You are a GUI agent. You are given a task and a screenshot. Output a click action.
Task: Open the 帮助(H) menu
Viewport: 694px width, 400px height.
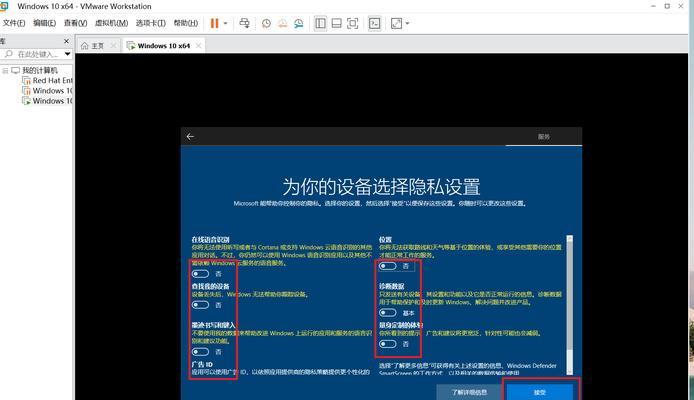pos(186,23)
